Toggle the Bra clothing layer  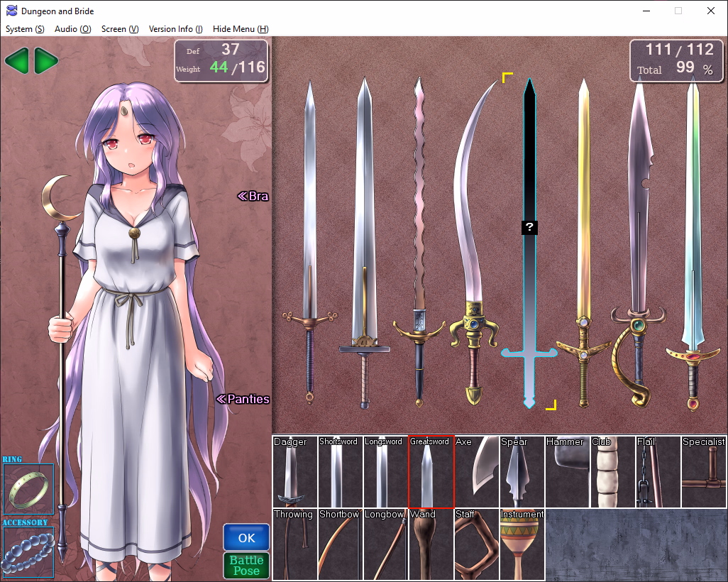point(253,196)
